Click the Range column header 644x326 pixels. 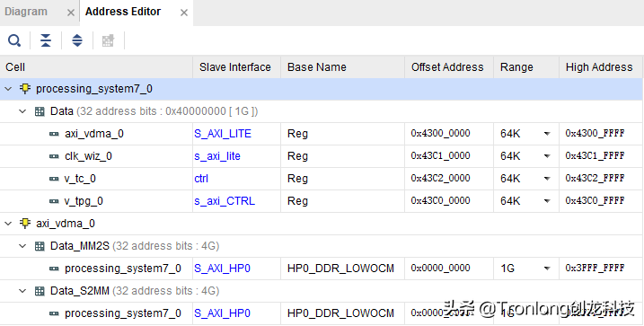tap(526, 67)
